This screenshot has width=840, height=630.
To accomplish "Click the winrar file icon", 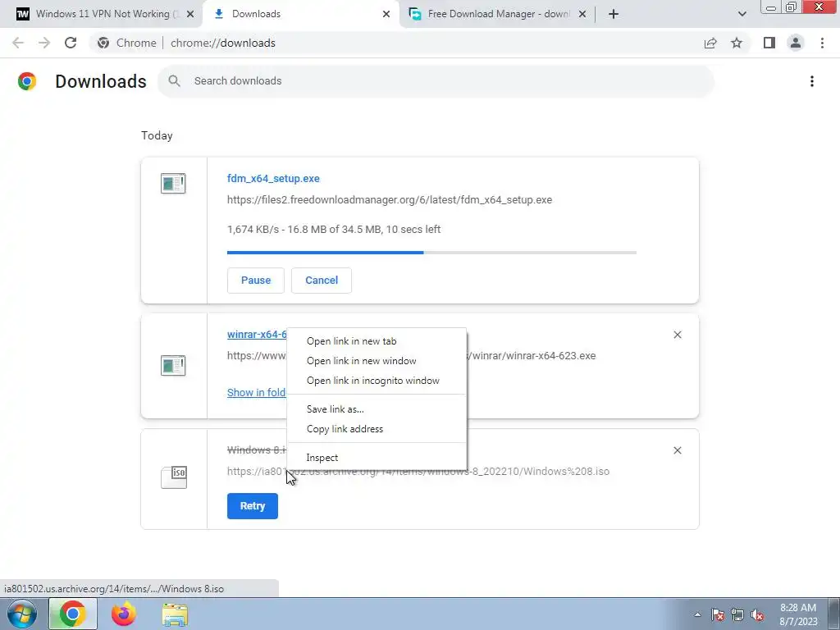I will pos(173,365).
